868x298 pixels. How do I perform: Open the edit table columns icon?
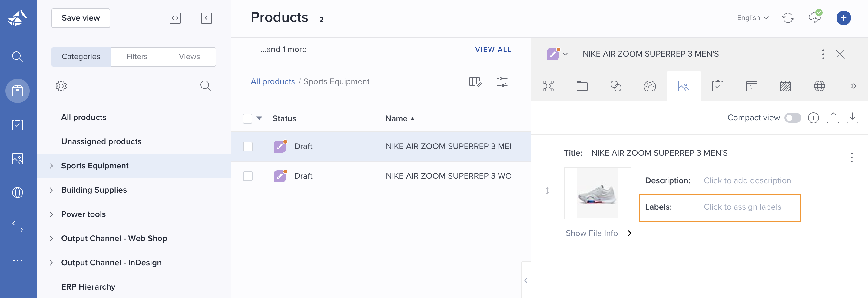pyautogui.click(x=475, y=82)
